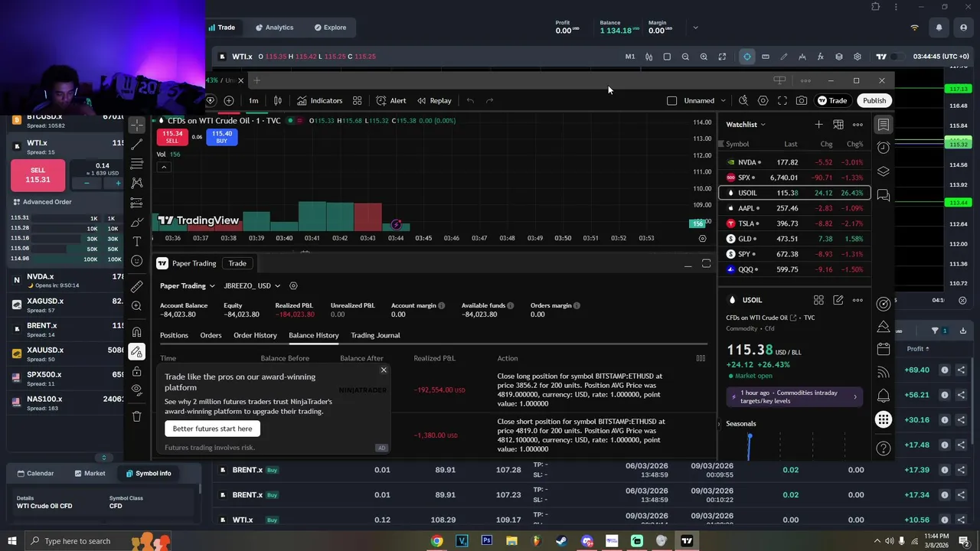Viewport: 980px width, 551px height.
Task: Click the zoom in magnifier tool
Action: [x=136, y=306]
